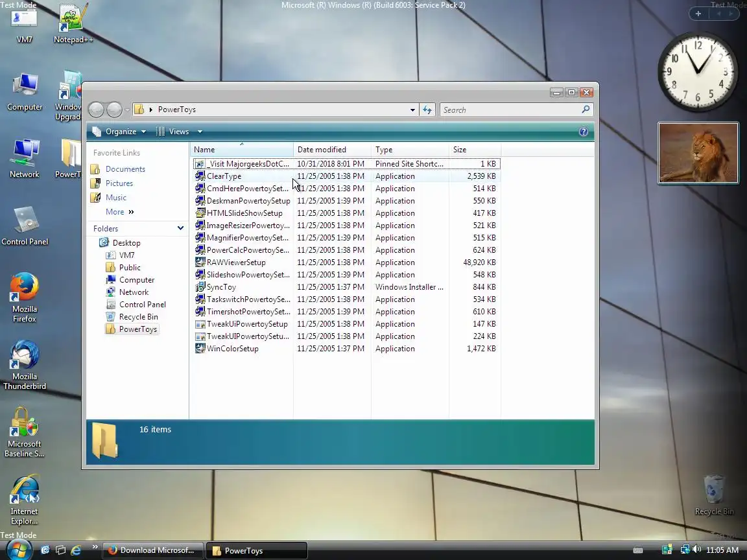Click the Explorer Back button

(x=96, y=110)
